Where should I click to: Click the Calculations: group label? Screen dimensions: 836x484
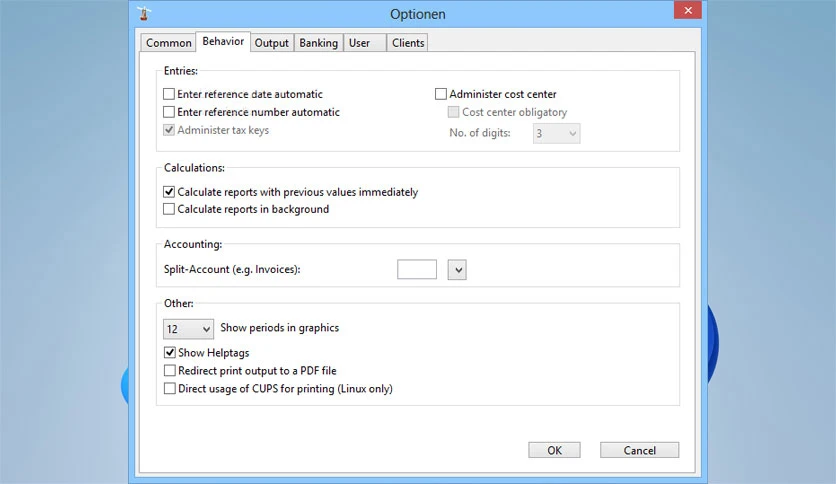[x=194, y=167]
